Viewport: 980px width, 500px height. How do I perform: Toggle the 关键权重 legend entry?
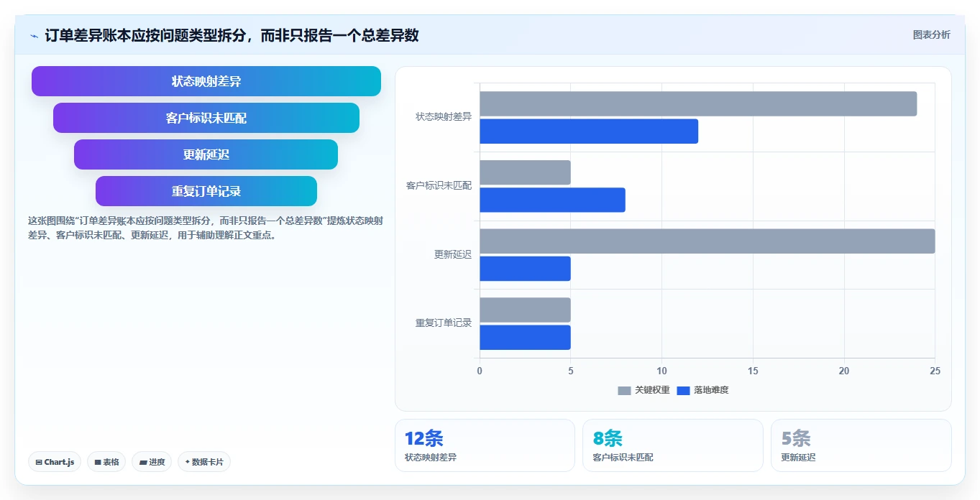coord(644,390)
